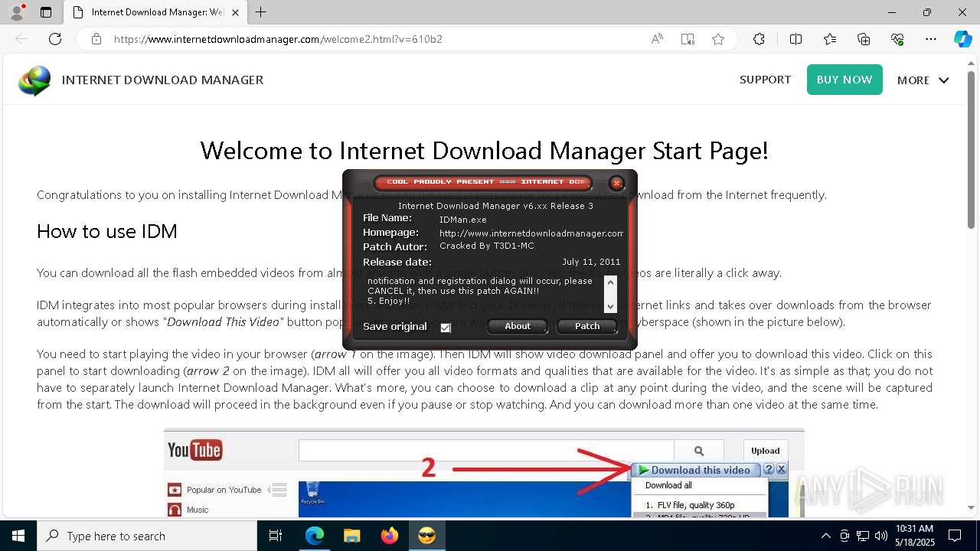This screenshot has width=980, height=551.
Task: Open the SUPPORT link
Action: (765, 80)
